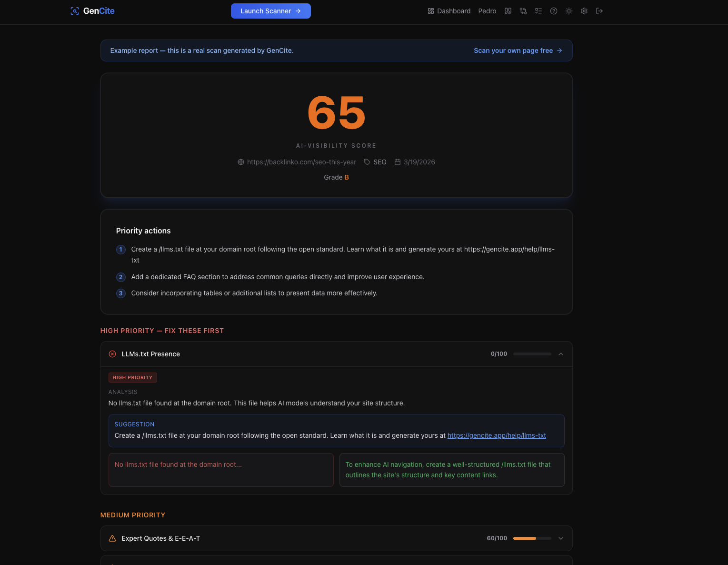
Task: Click the Expert Quotes 60/100 progress bar
Action: 532,538
